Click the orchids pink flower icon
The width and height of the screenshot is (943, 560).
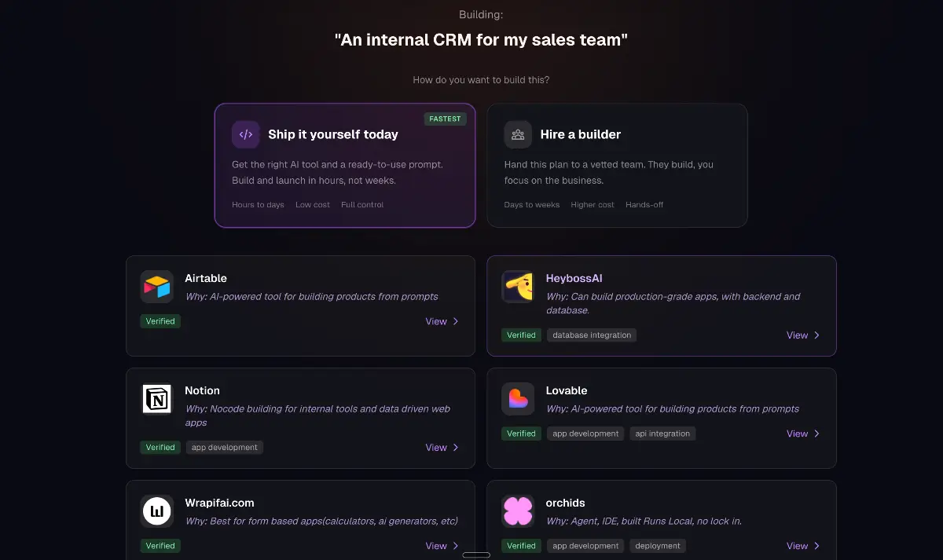pyautogui.click(x=518, y=511)
